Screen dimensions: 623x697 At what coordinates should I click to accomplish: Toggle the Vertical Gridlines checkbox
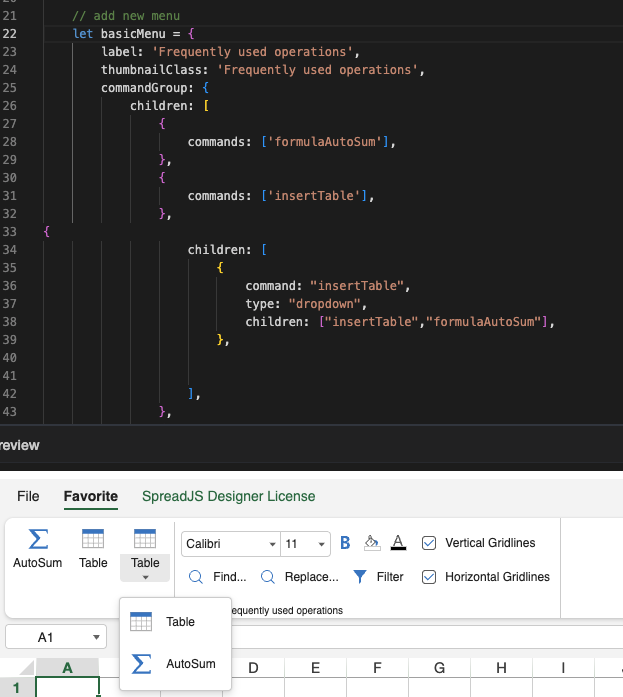[429, 543]
